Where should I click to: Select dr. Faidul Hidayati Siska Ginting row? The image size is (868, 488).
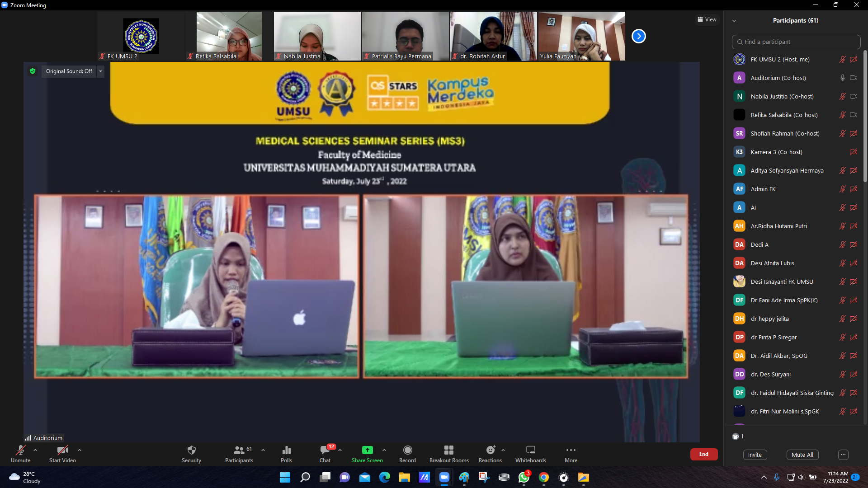(x=796, y=393)
